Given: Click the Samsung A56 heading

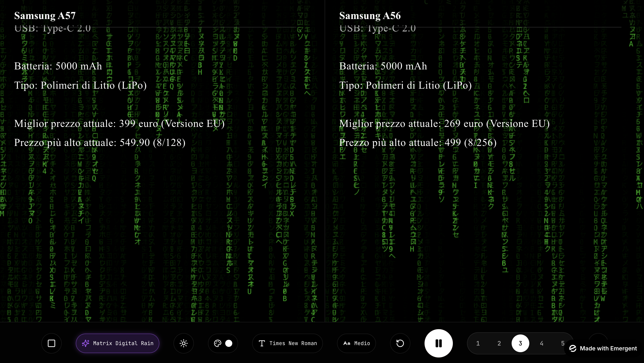Looking at the screenshot, I should [370, 15].
